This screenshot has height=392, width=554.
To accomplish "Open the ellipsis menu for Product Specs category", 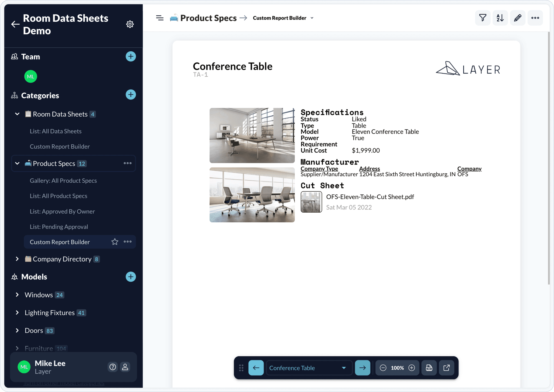I will click(127, 163).
